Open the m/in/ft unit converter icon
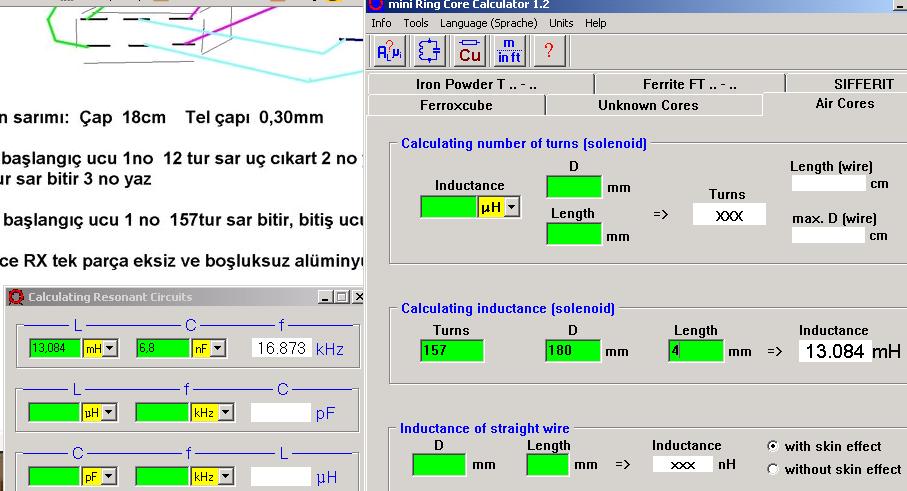Screen dimensions: 907x491 (509, 51)
